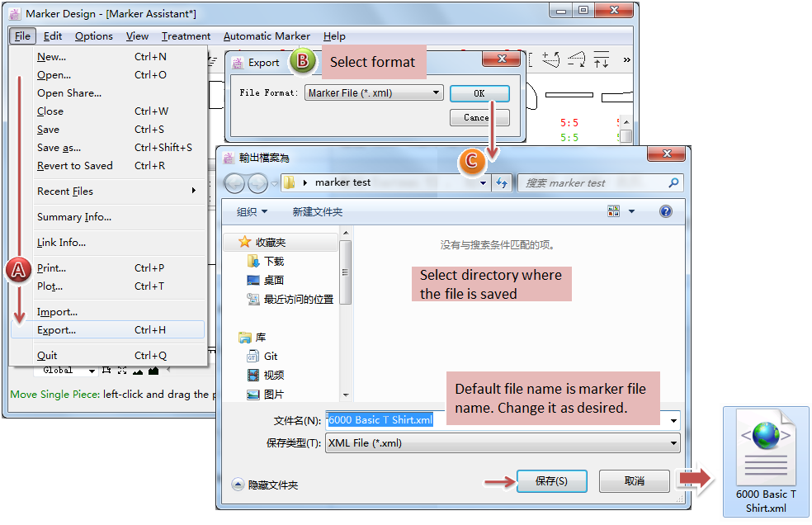
Task: Click the blue help icon in save dialog
Action: pyautogui.click(x=665, y=212)
